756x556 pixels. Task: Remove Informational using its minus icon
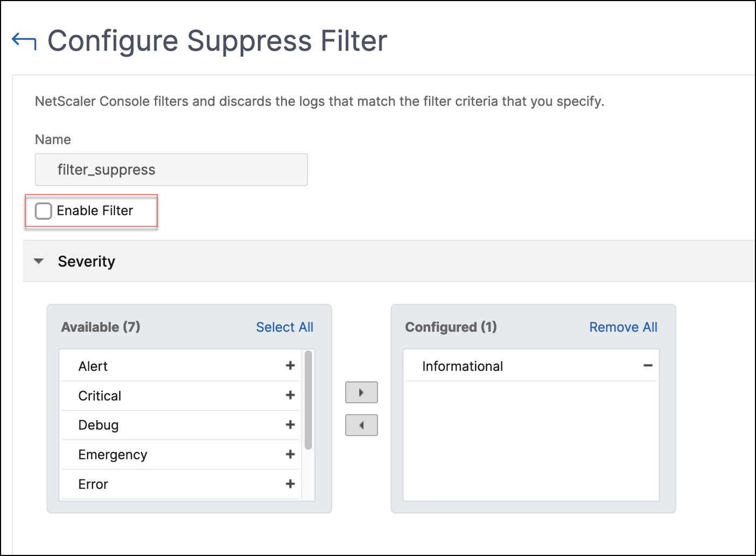point(648,366)
